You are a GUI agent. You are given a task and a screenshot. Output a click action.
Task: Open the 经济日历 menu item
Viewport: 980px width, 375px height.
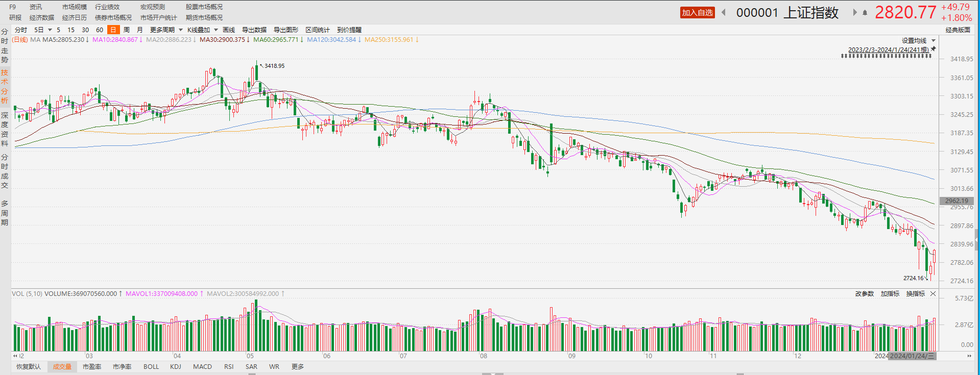[75, 17]
